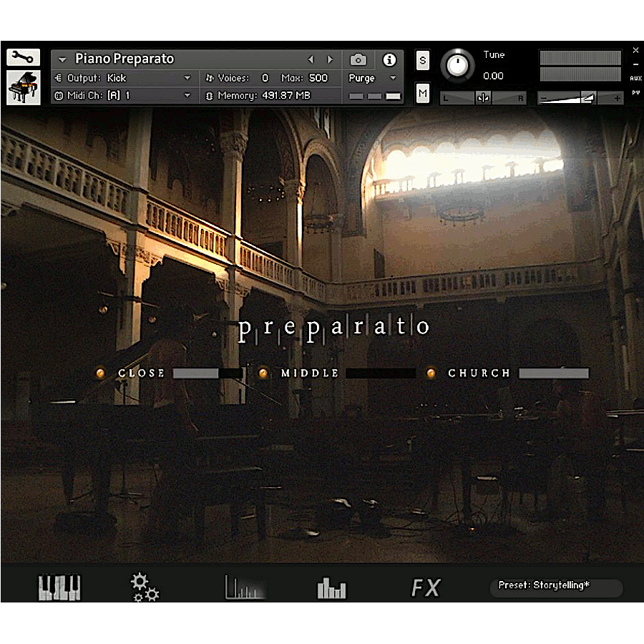The width and height of the screenshot is (644, 644).
Task: Click the Tune value 0.00
Action: [493, 76]
